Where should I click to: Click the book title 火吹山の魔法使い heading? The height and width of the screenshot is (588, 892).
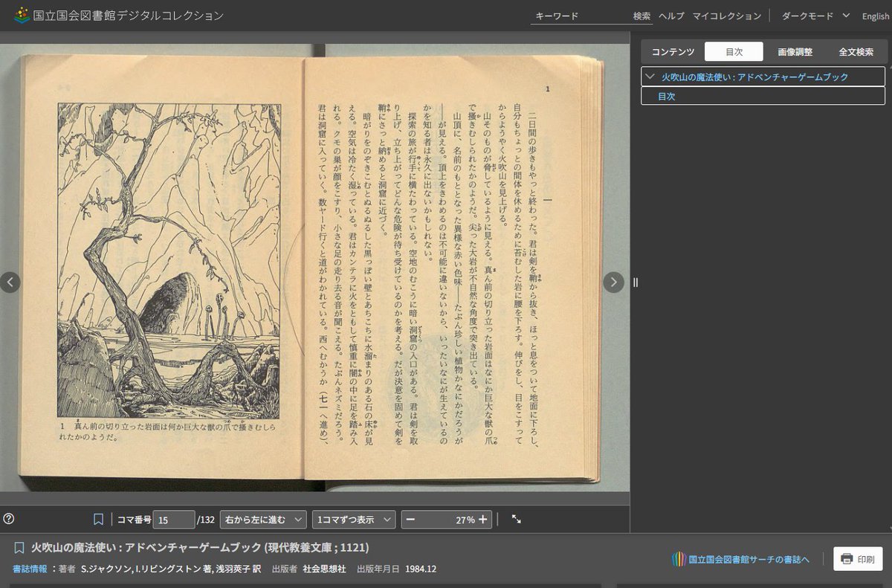point(200,548)
